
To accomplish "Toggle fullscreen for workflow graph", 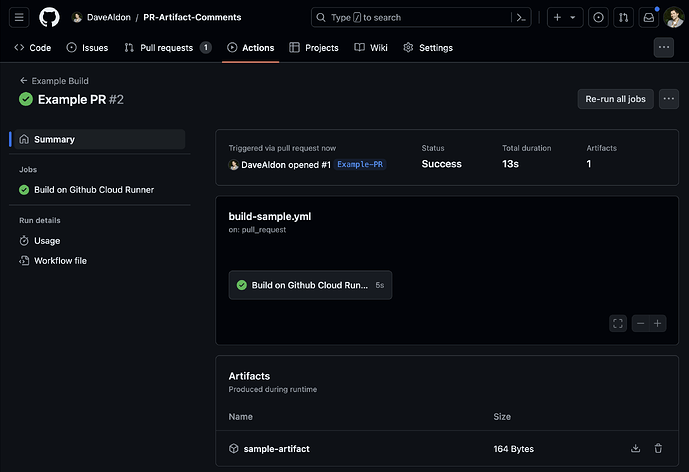I will 618,323.
